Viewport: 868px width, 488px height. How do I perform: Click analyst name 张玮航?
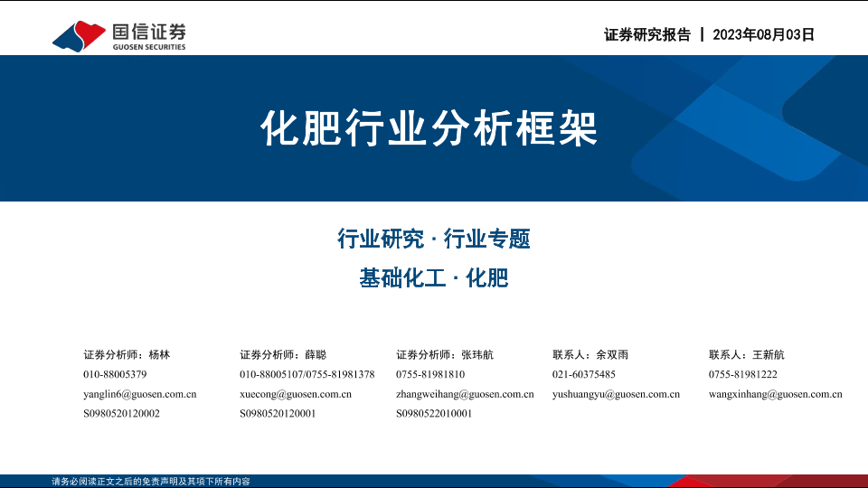(477, 354)
